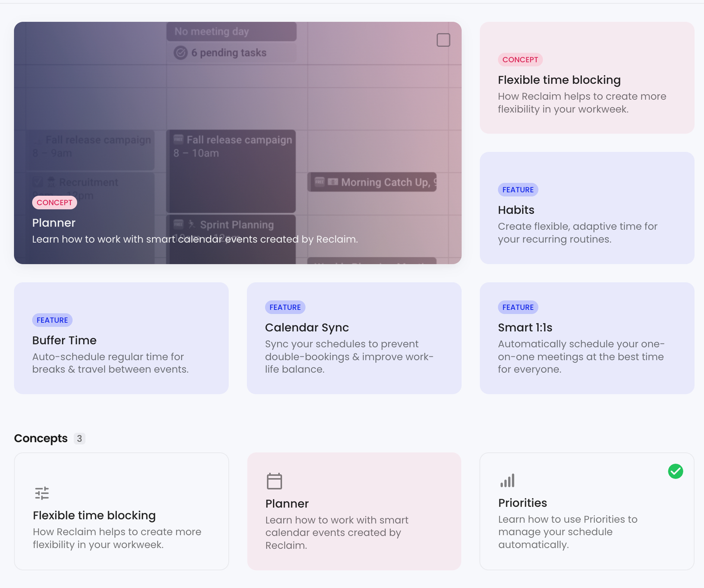Click the FEATURE badge above Buffer Time
The width and height of the screenshot is (704, 588).
click(52, 320)
